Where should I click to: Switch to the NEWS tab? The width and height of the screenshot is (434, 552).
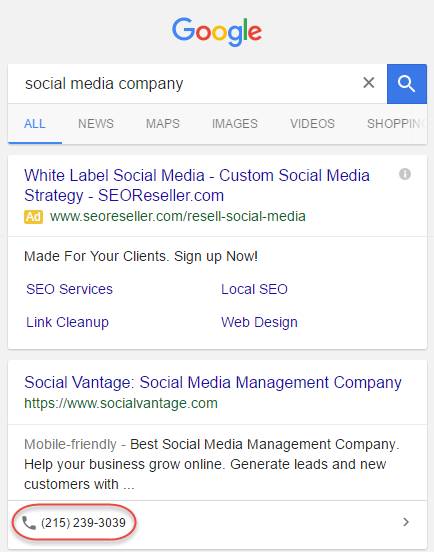96,124
